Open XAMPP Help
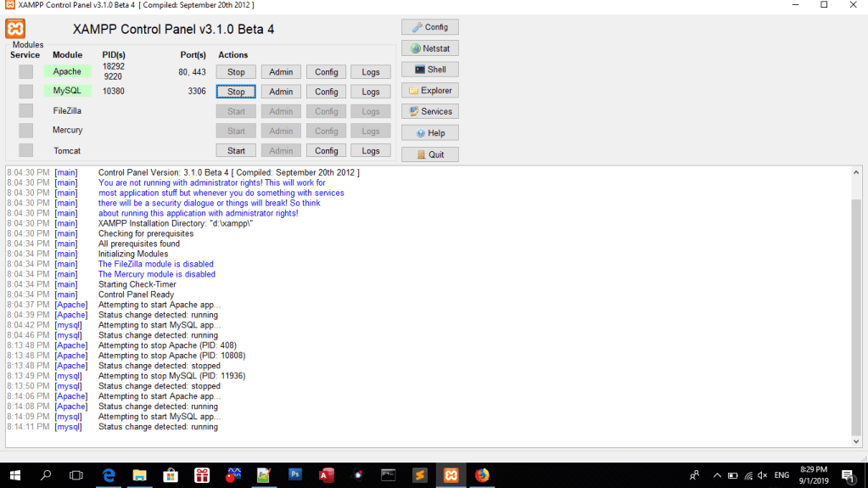The width and height of the screenshot is (868, 488). coord(430,133)
